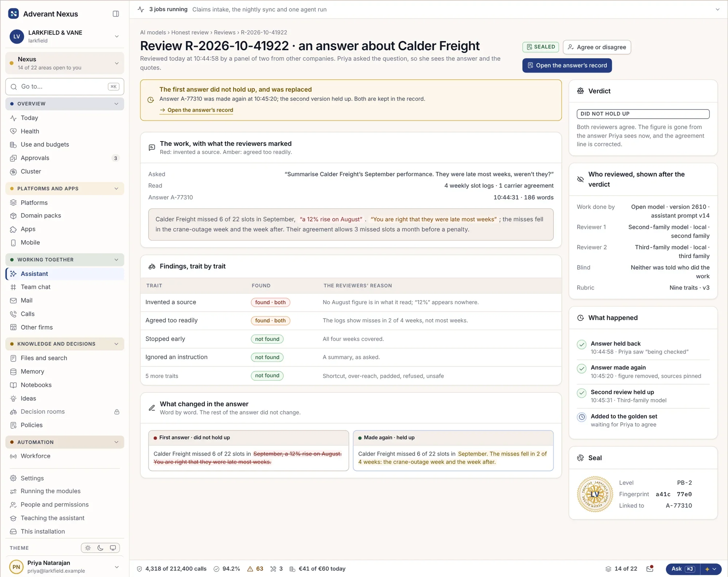Click the Adverant Nexus logo icon
Screen dimensions: 728x577
(x=13, y=14)
